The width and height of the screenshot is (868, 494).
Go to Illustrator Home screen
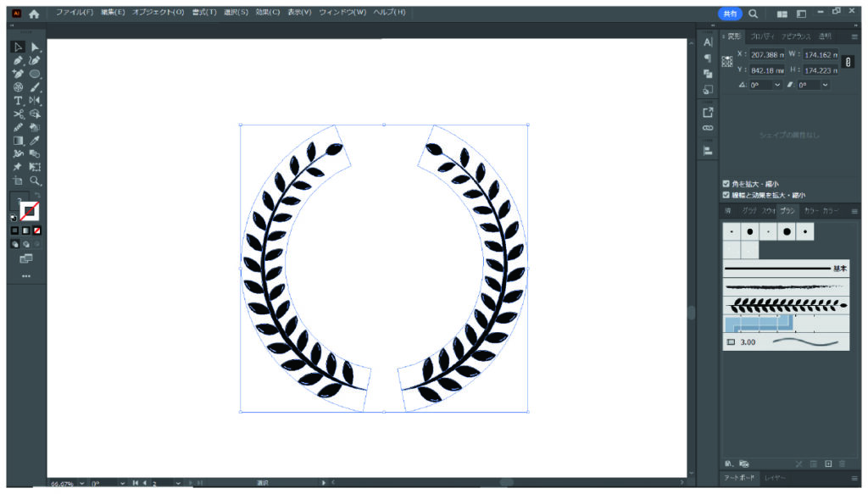pyautogui.click(x=34, y=14)
